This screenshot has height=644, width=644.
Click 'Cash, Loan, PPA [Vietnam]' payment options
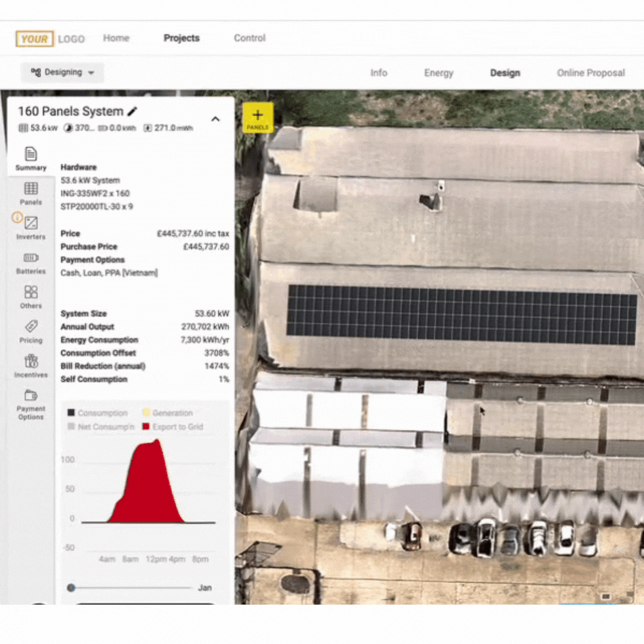click(109, 273)
